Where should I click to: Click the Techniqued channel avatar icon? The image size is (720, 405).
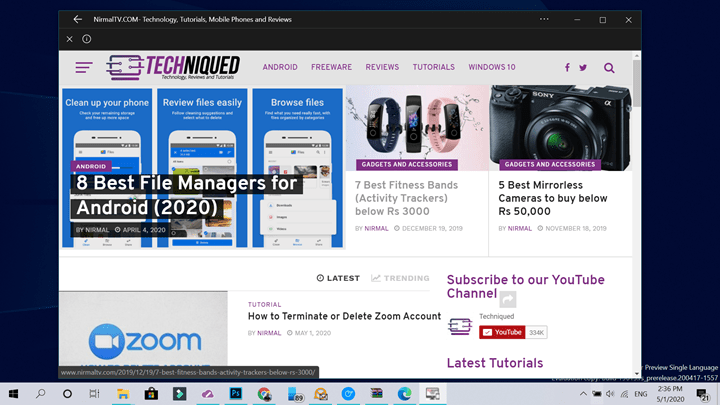pos(460,326)
